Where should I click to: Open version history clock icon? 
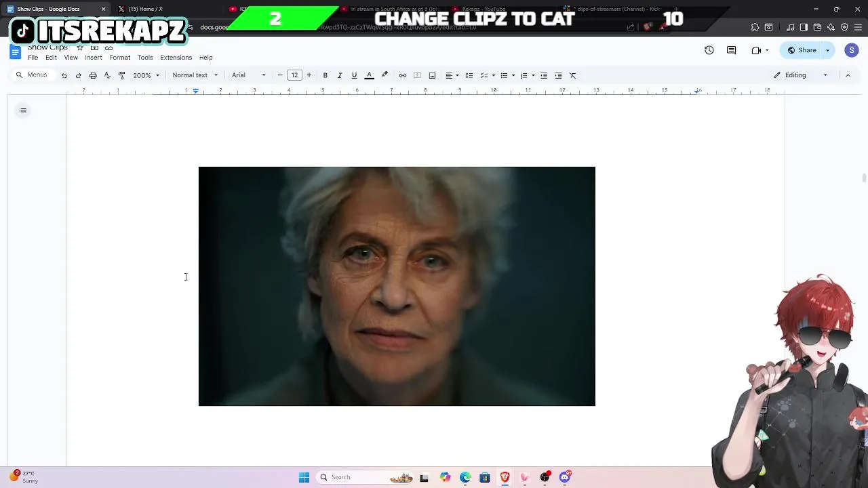709,50
